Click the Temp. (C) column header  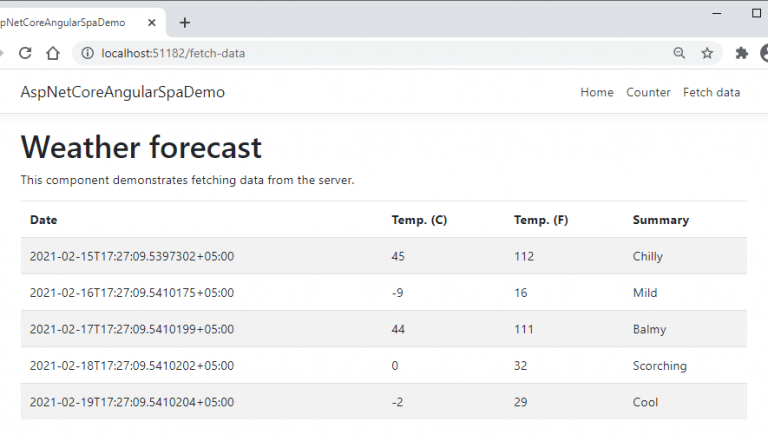[419, 220]
